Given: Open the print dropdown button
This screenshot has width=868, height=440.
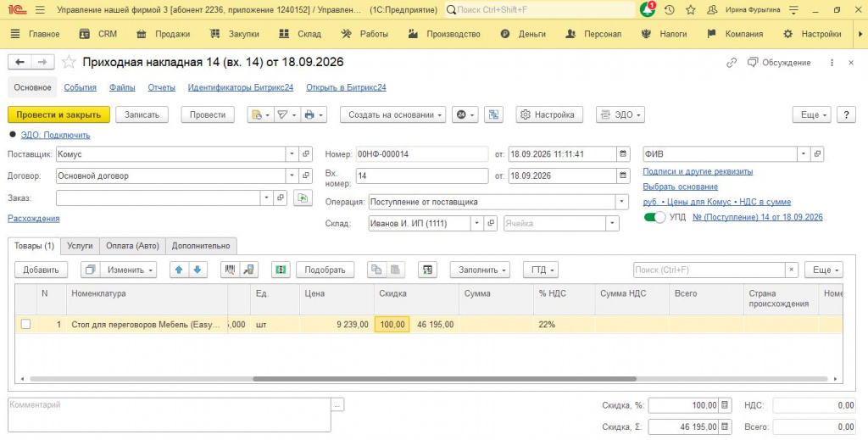Looking at the screenshot, I should point(314,114).
